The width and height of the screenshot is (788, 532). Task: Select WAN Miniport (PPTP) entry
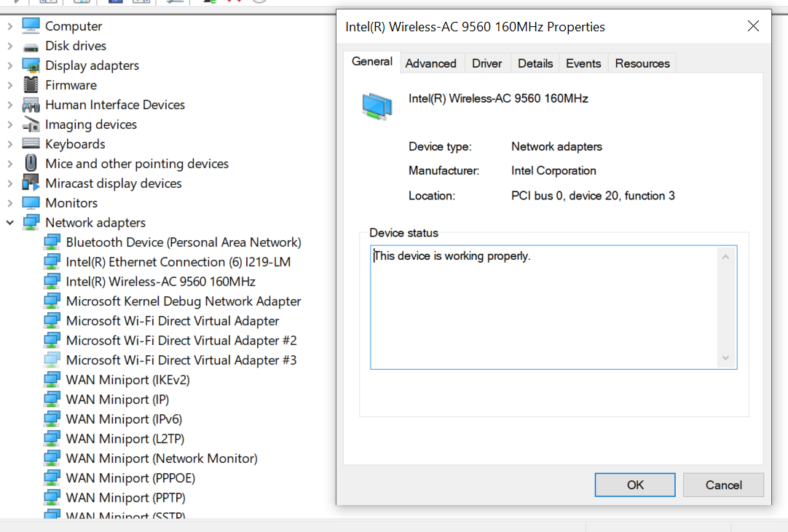(126, 497)
